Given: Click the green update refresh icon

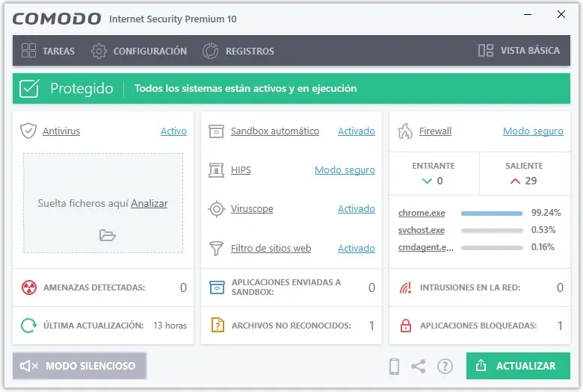Looking at the screenshot, I should point(28,326).
